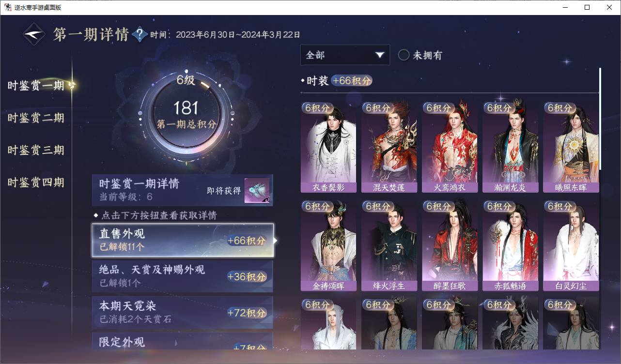
Task: Switch to the 时鉴赏三期 tab
Action: [x=36, y=150]
